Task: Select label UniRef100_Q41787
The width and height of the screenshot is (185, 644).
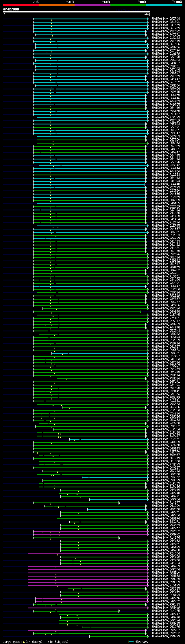Action: [x=166, y=347]
